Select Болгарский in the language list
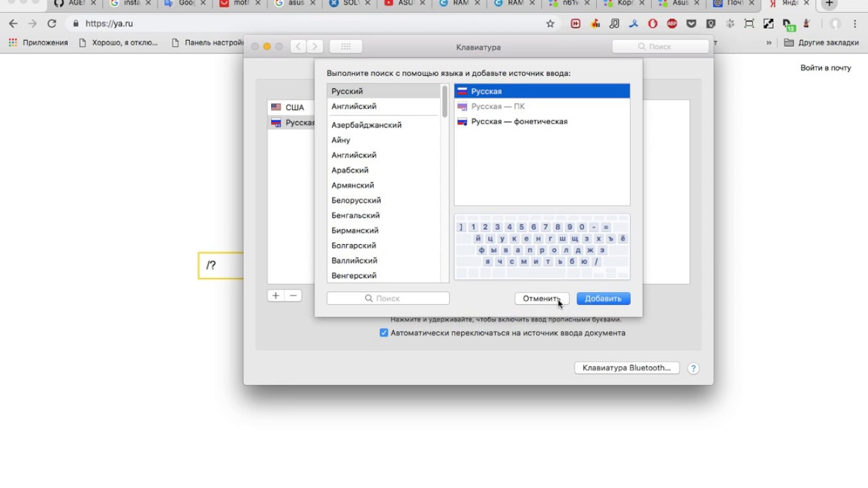The height and width of the screenshot is (488, 868). click(x=383, y=245)
